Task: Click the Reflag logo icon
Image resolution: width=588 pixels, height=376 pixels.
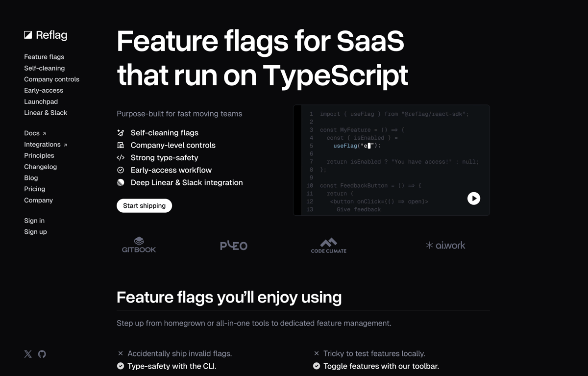Action: (x=28, y=34)
